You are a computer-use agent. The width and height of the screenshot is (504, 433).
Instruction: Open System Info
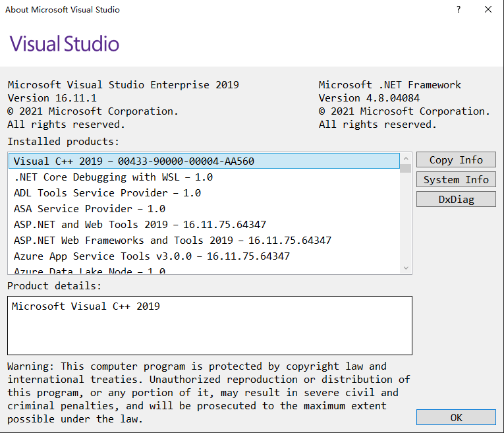tap(456, 180)
